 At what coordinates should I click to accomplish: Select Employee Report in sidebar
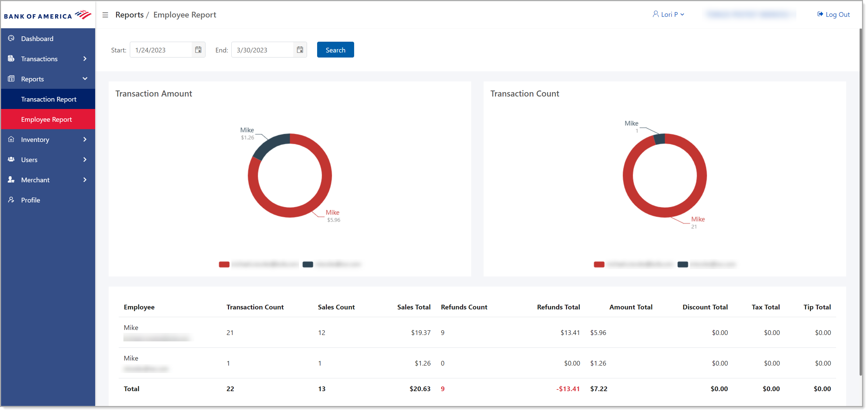[x=48, y=119]
